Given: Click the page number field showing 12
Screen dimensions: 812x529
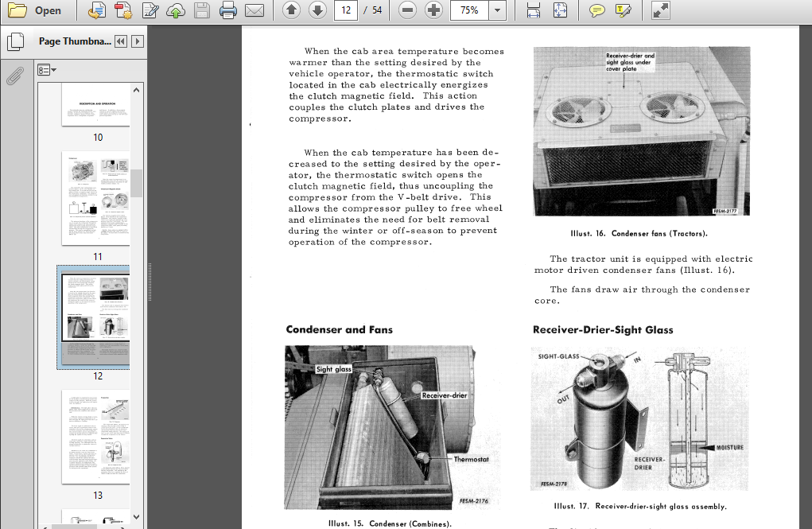Looking at the screenshot, I should pyautogui.click(x=346, y=10).
